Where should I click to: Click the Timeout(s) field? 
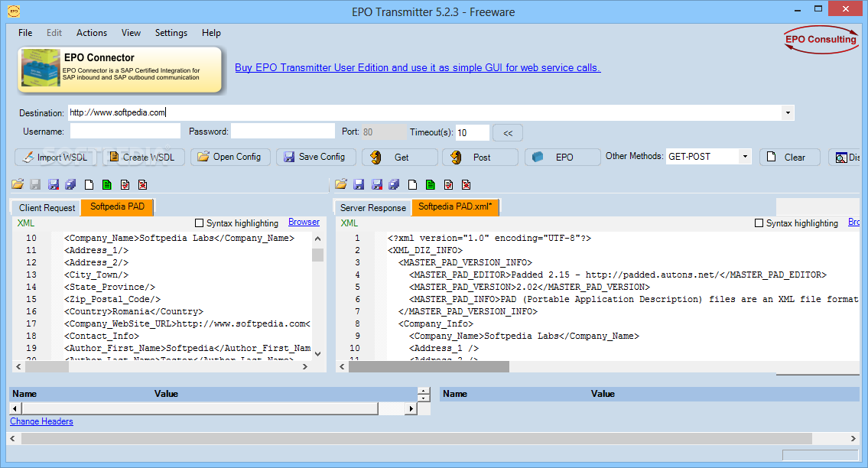472,132
